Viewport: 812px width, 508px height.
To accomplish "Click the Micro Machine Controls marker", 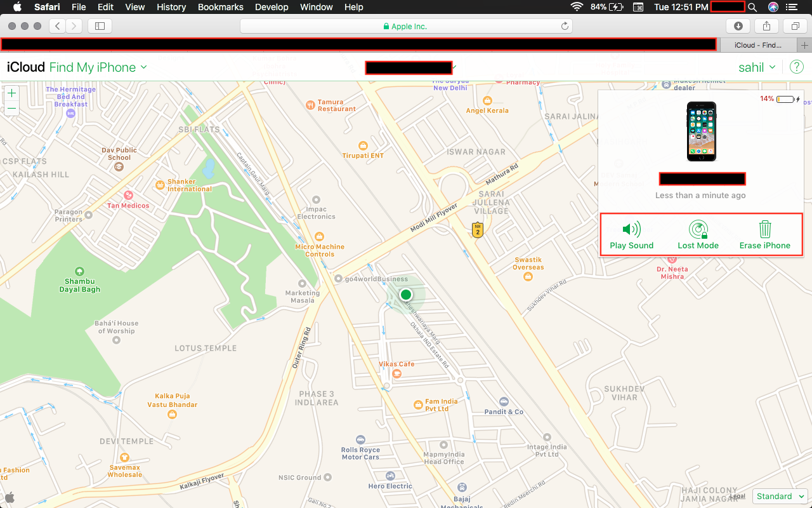I will tap(319, 236).
